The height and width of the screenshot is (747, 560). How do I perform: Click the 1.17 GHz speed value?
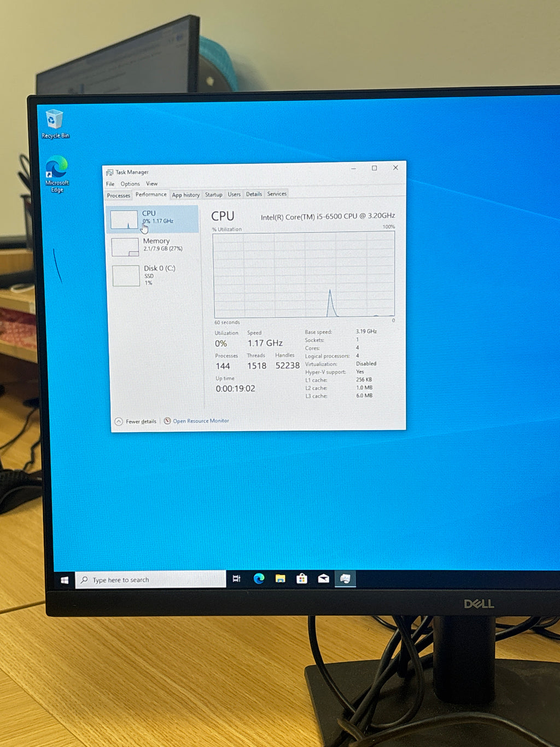tap(265, 343)
